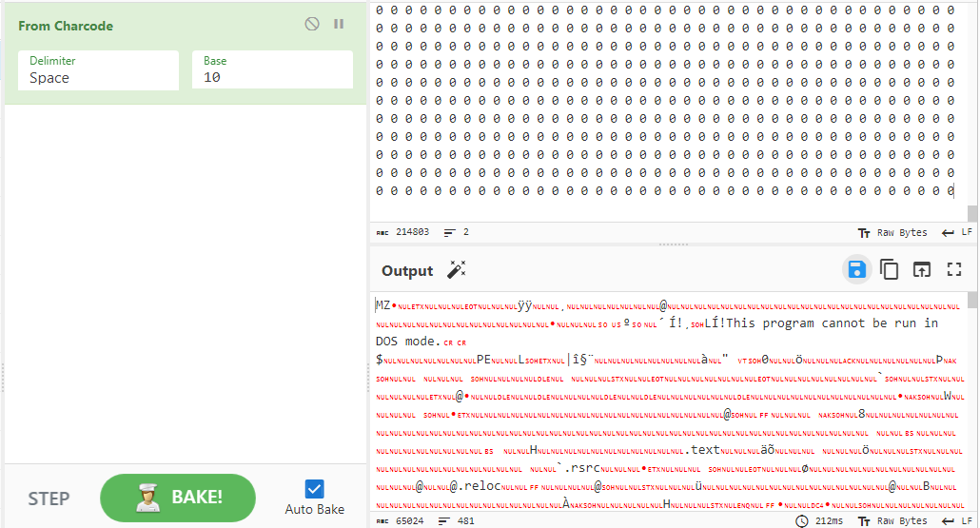
Task: Open the Delimiter dropdown set to Space
Action: 98,70
